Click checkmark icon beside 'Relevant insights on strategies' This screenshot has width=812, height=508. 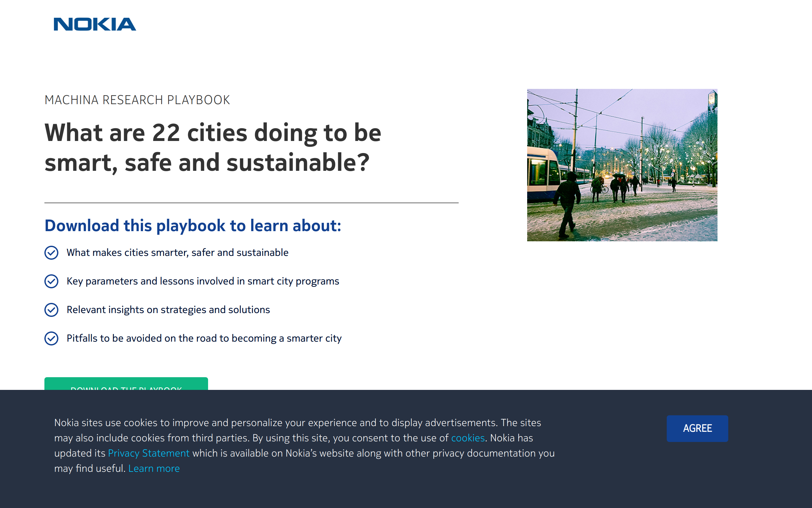pos(51,310)
